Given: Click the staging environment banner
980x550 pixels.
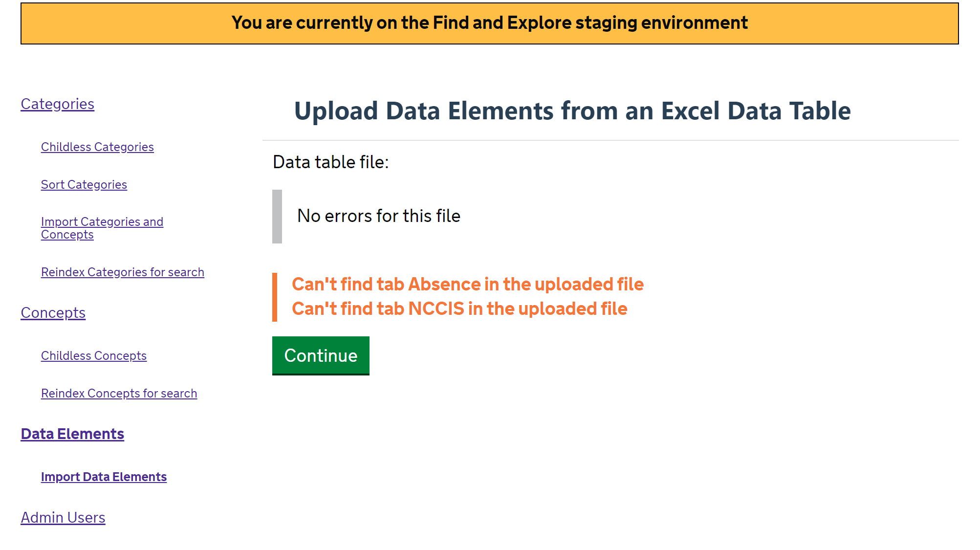Looking at the screenshot, I should 489,22.
